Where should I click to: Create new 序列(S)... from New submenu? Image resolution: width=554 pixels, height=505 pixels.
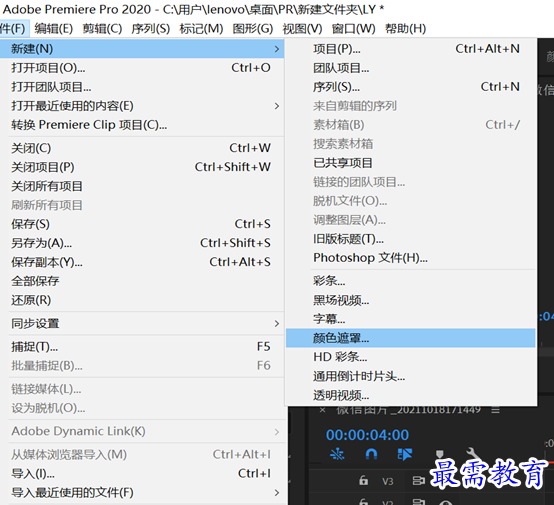click(411, 87)
